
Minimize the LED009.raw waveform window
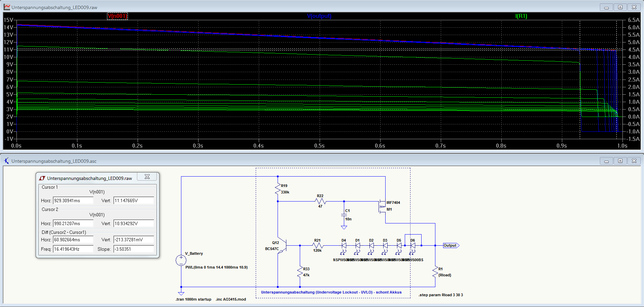click(x=606, y=7)
